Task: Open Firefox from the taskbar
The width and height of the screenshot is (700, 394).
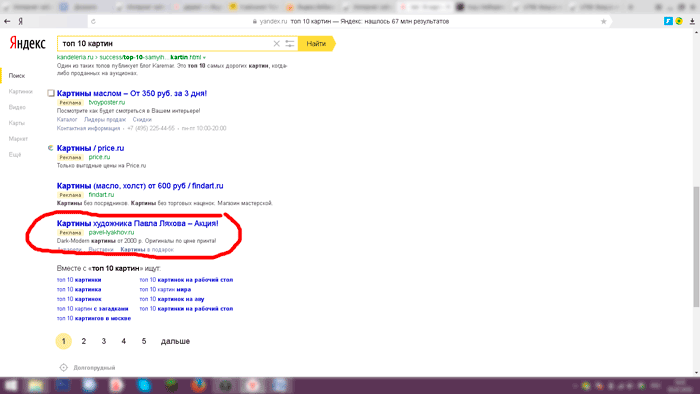Action: tap(199, 386)
